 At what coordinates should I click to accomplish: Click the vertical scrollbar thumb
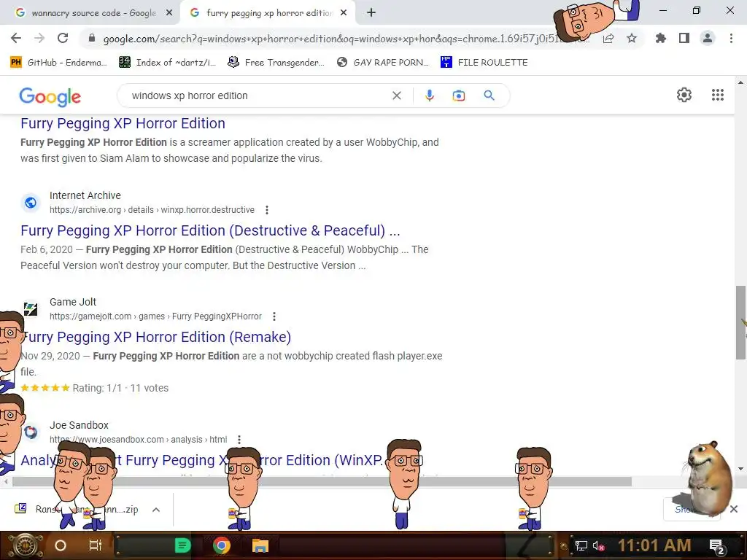coord(740,322)
